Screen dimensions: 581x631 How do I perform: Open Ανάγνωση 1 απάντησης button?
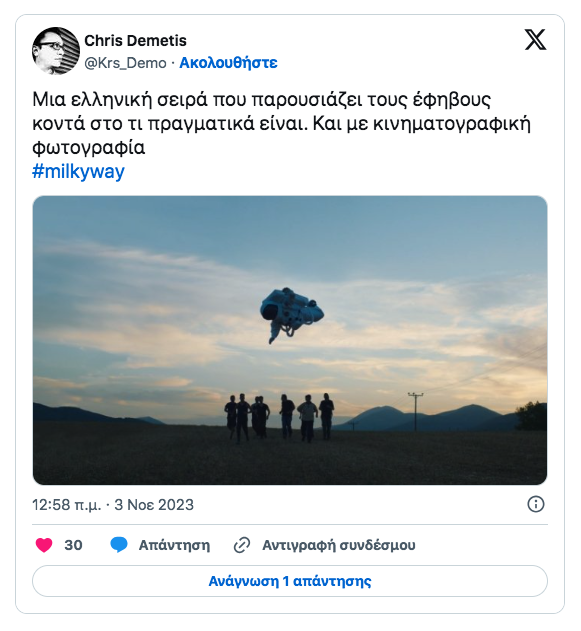click(290, 581)
